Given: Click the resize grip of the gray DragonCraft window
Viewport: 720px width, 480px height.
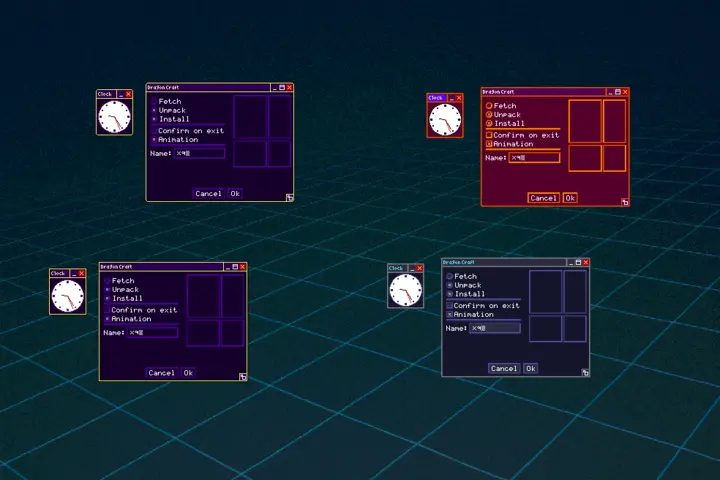Looking at the screenshot, I should (584, 372).
